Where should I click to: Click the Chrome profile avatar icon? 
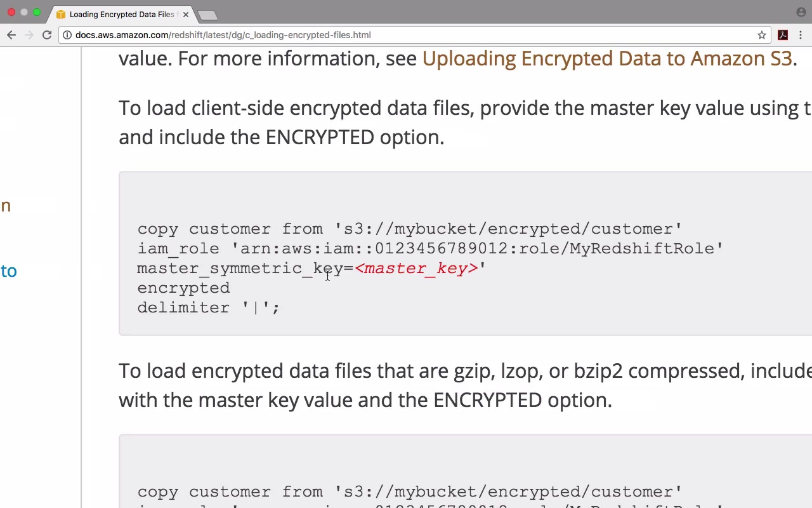[x=801, y=12]
